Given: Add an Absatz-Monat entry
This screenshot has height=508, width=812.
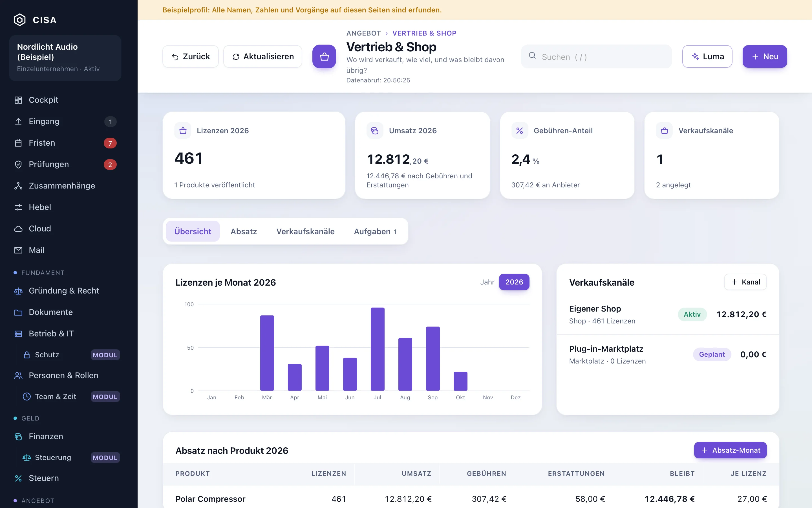Looking at the screenshot, I should [x=730, y=450].
